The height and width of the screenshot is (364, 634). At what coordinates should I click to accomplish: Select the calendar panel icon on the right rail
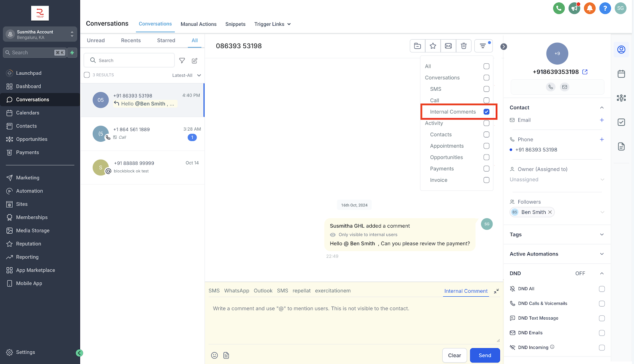[x=621, y=74]
